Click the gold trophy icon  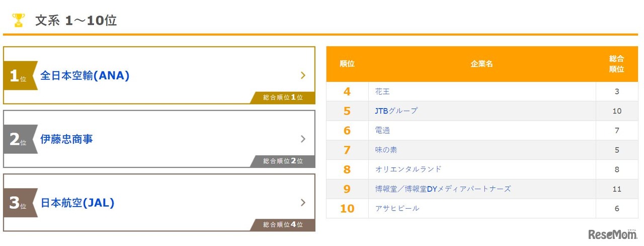pyautogui.click(x=19, y=20)
